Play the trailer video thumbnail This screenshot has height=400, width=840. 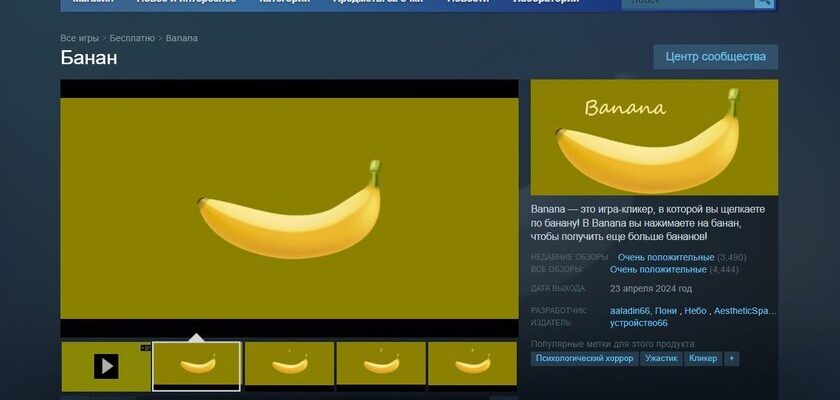coord(106,366)
